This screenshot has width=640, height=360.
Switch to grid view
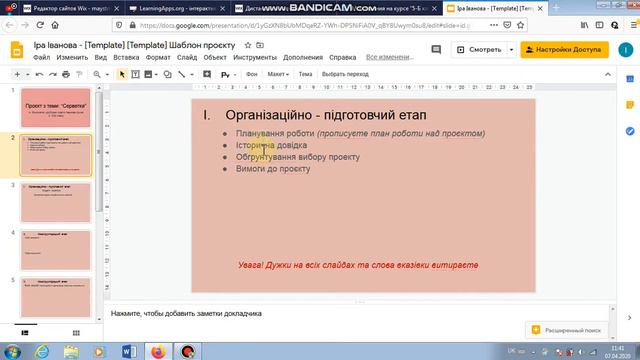[76, 333]
